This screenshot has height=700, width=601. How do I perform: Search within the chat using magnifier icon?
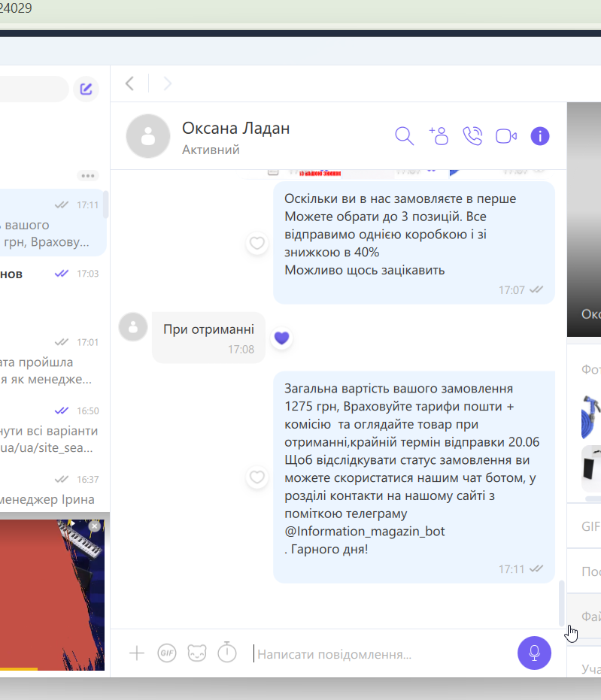point(404,135)
